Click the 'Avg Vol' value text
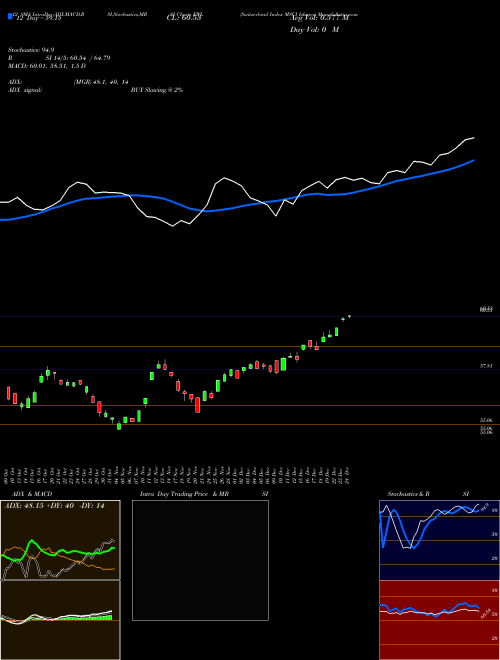Image resolution: width=500 pixels, height=660 pixels. click(x=320, y=19)
